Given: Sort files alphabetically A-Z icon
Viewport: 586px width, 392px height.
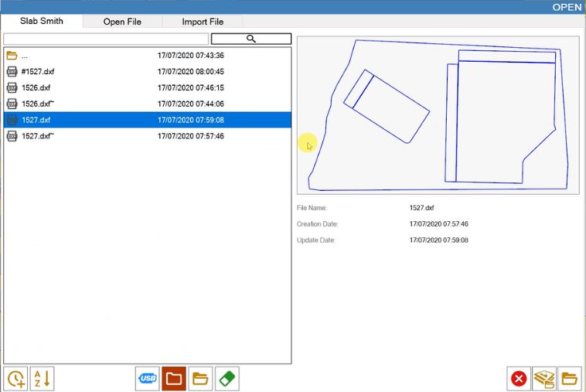Looking at the screenshot, I should [42, 379].
